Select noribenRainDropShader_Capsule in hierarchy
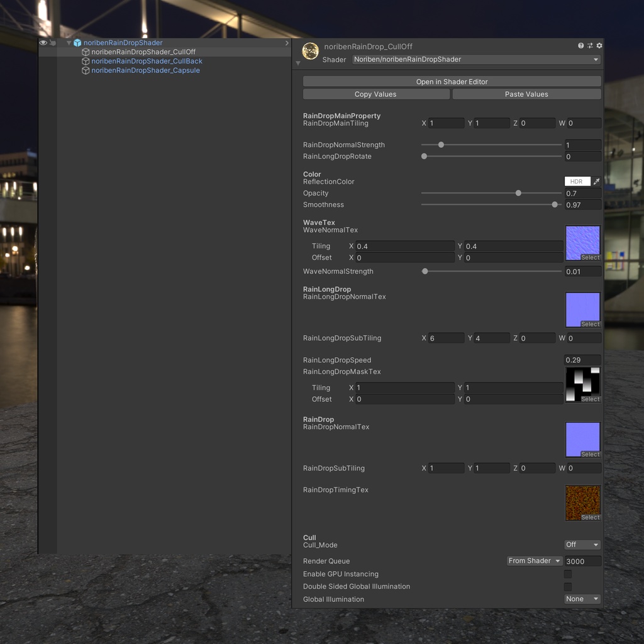This screenshot has height=644, width=644. (x=145, y=70)
